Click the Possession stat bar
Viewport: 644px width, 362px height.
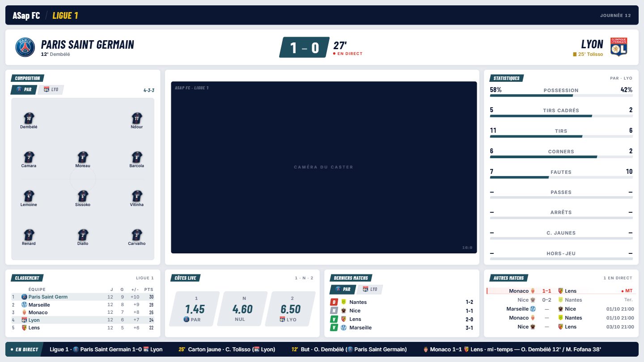(x=561, y=96)
